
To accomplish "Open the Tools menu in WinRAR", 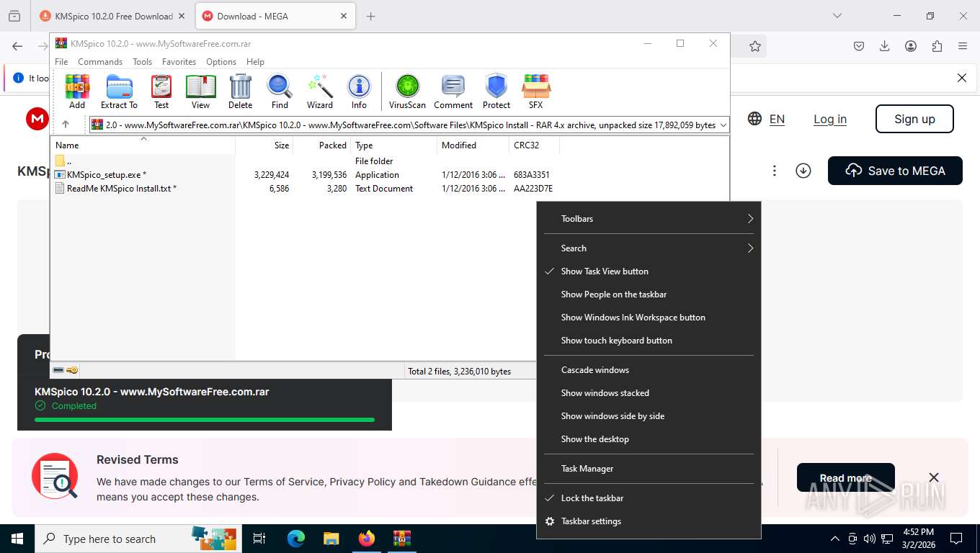I will [142, 62].
